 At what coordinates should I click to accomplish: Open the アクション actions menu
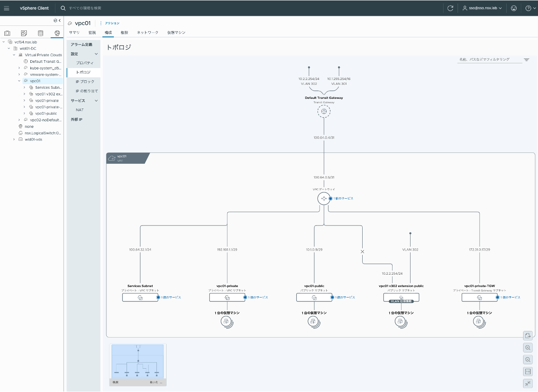click(x=112, y=23)
